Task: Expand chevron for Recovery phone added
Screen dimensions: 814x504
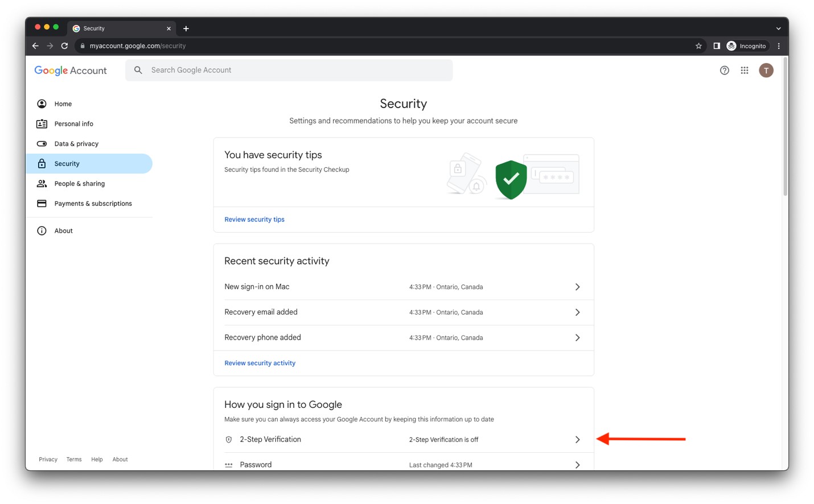Action: [x=577, y=338]
